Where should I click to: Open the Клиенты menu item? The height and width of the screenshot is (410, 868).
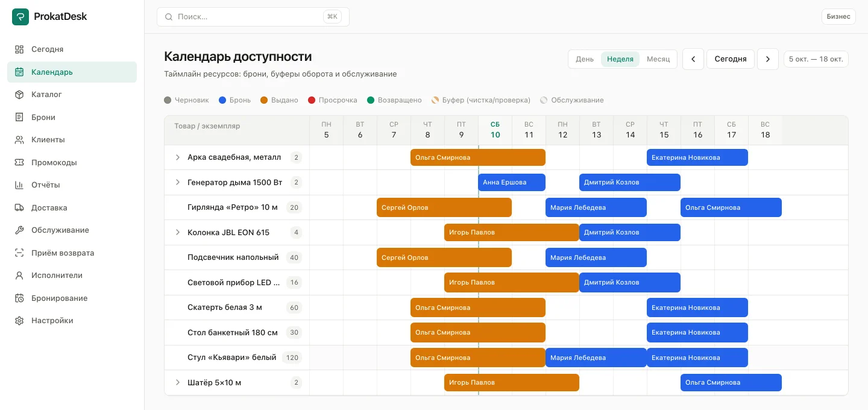[72, 140]
